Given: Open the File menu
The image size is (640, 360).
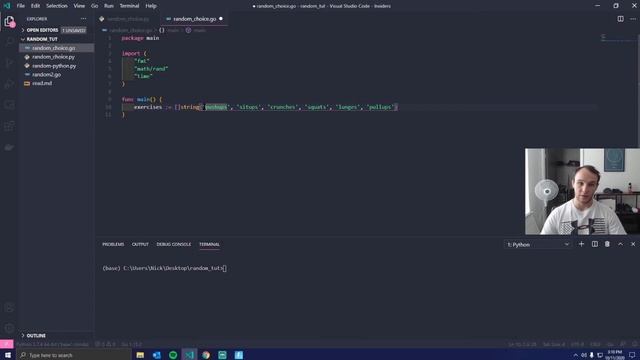Looking at the screenshot, I should [20, 6].
